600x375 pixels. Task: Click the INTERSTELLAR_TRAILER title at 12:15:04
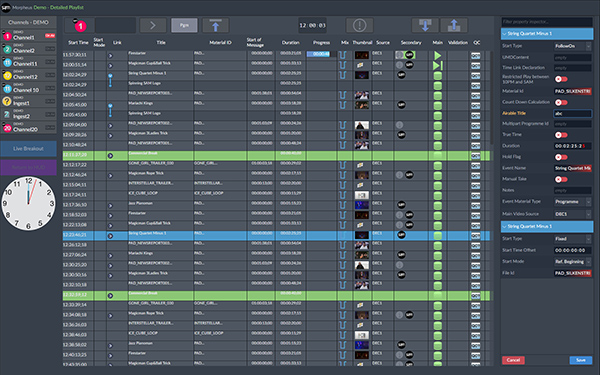pos(151,183)
